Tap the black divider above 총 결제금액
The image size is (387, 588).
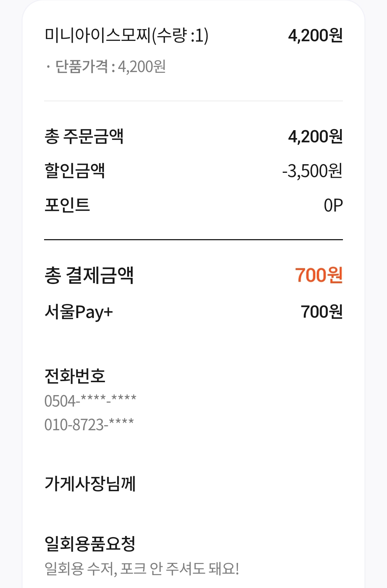click(x=193, y=239)
